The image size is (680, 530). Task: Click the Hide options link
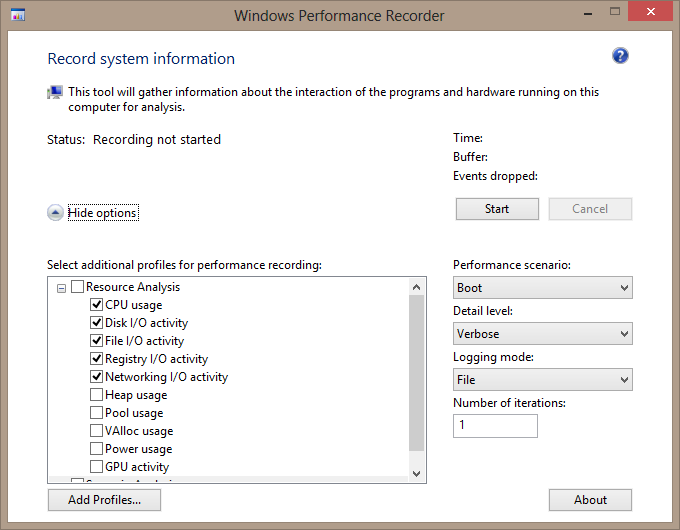103,213
